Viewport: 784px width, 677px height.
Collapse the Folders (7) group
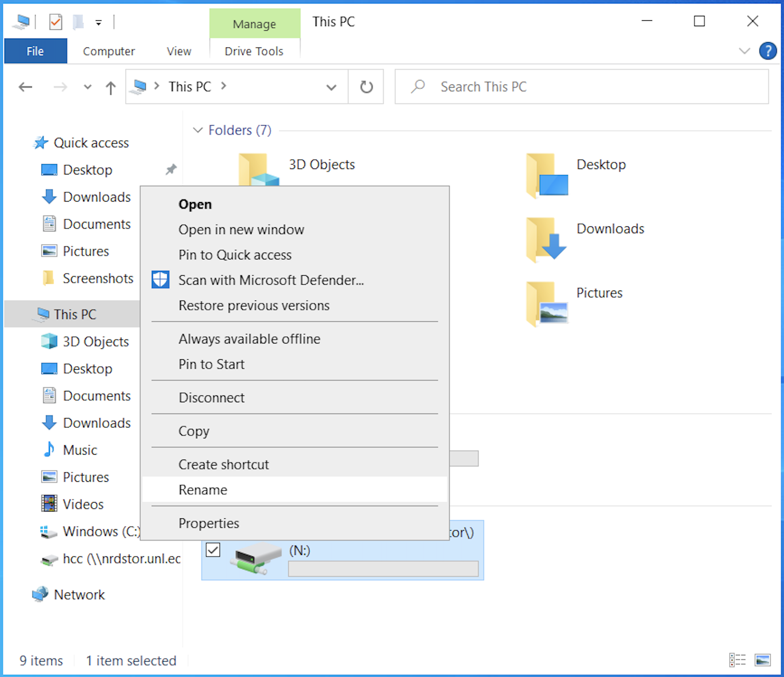[x=198, y=130]
